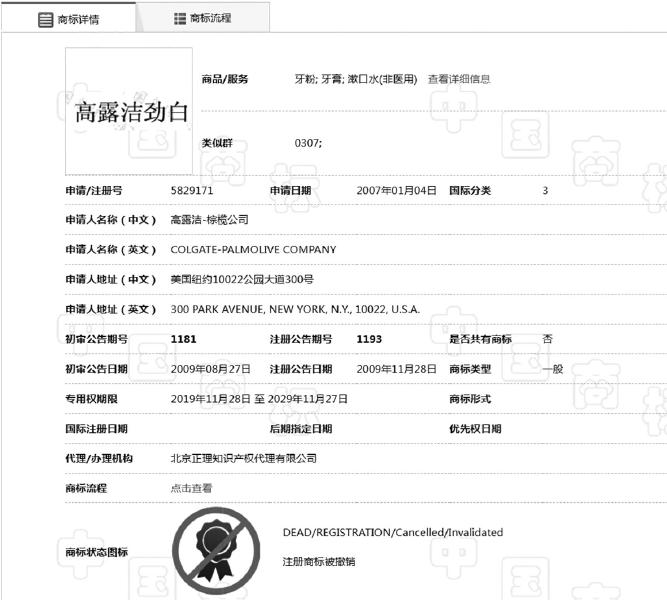Screen dimensions: 667x600
Task: Select the registration number 5829171
Action: 192,190
